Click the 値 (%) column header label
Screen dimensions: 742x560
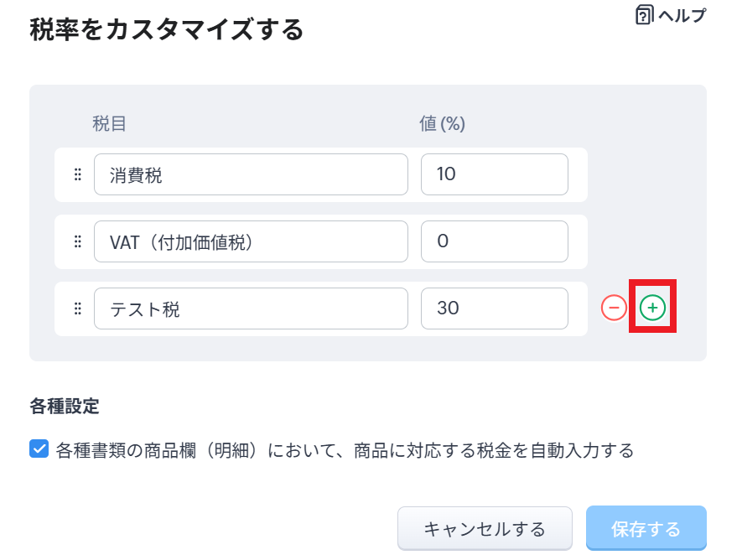point(442,124)
